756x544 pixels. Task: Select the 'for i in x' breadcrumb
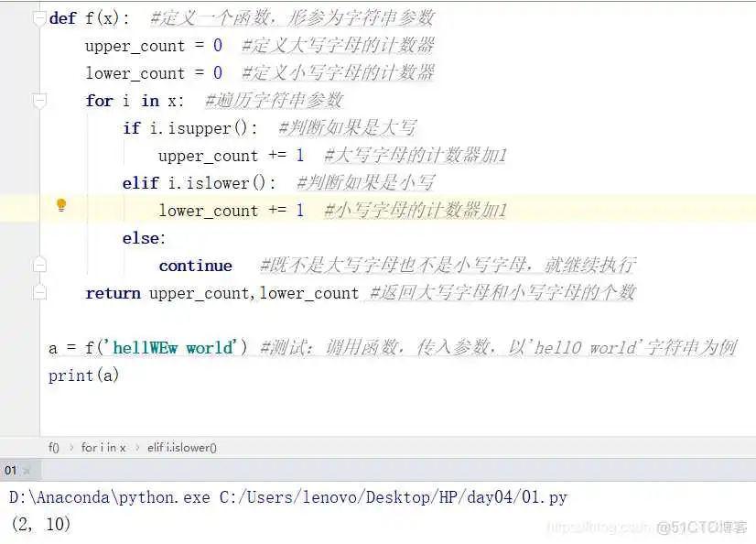tap(103, 448)
